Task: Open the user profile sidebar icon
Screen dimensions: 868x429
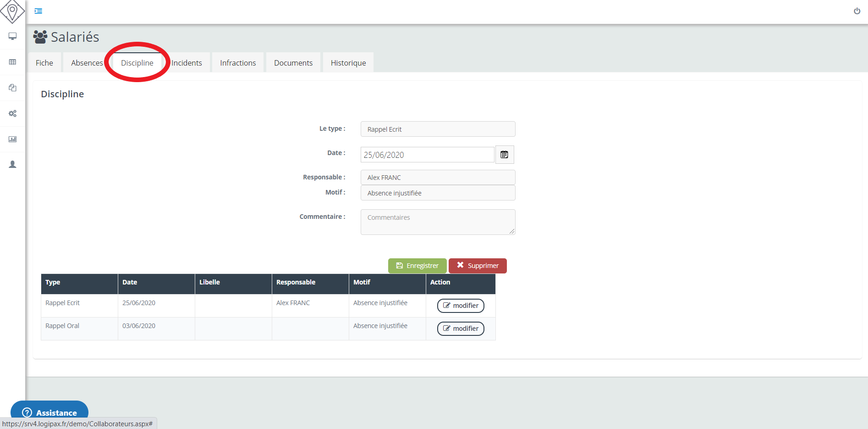Action: (13, 164)
